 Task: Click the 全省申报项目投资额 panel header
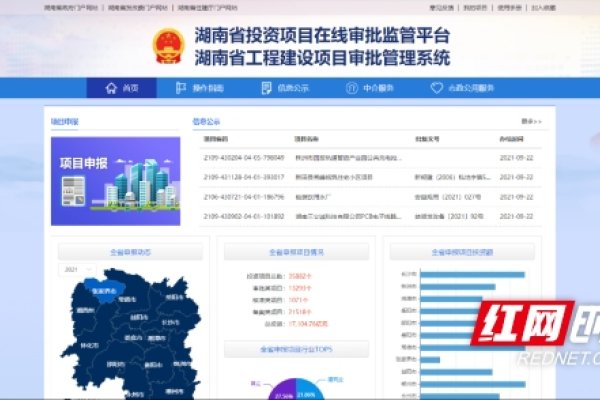[462, 252]
